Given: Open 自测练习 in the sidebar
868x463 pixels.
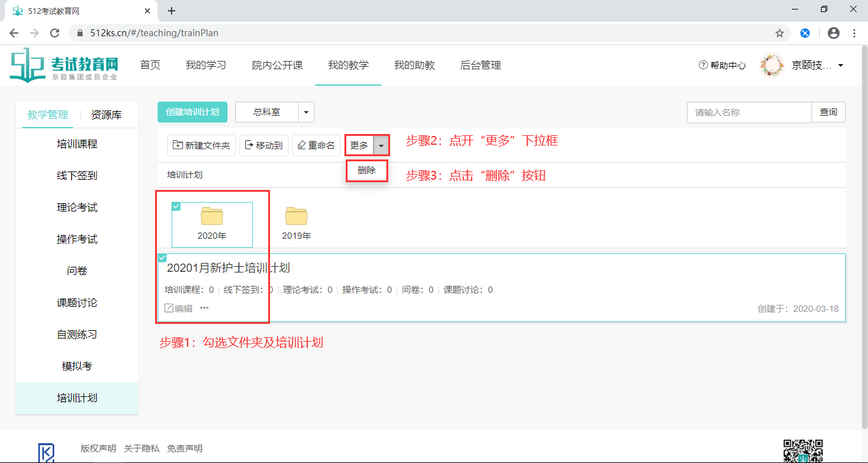Looking at the screenshot, I should 77,335.
